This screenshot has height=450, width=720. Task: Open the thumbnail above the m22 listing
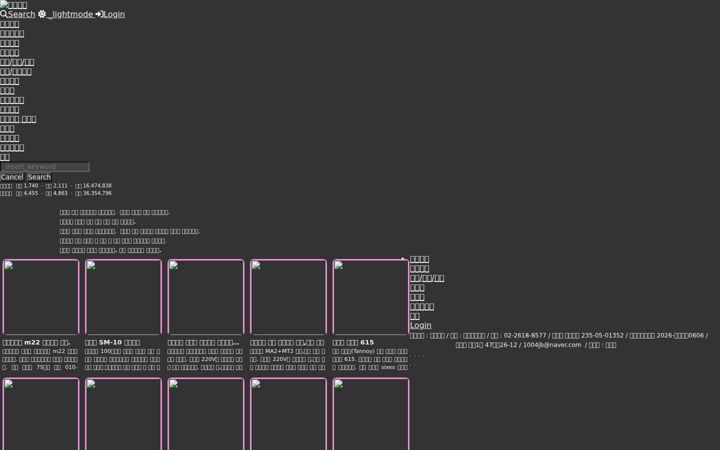pos(41,297)
